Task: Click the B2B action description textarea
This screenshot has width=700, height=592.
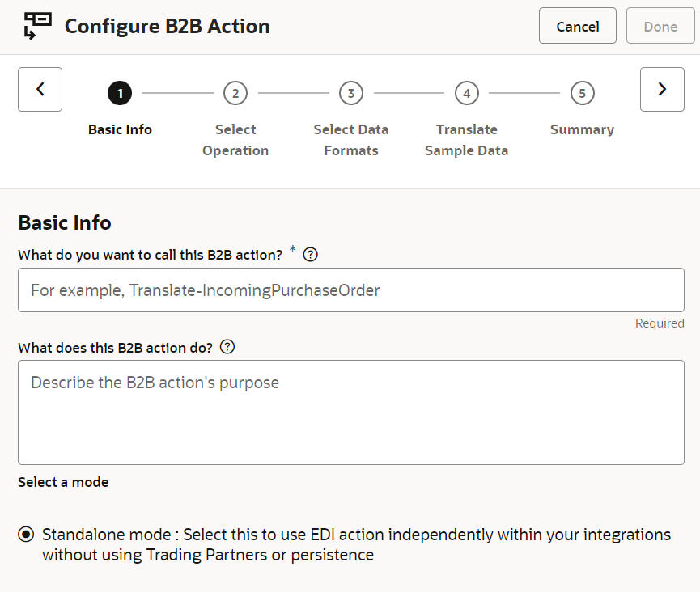Action: click(x=350, y=412)
